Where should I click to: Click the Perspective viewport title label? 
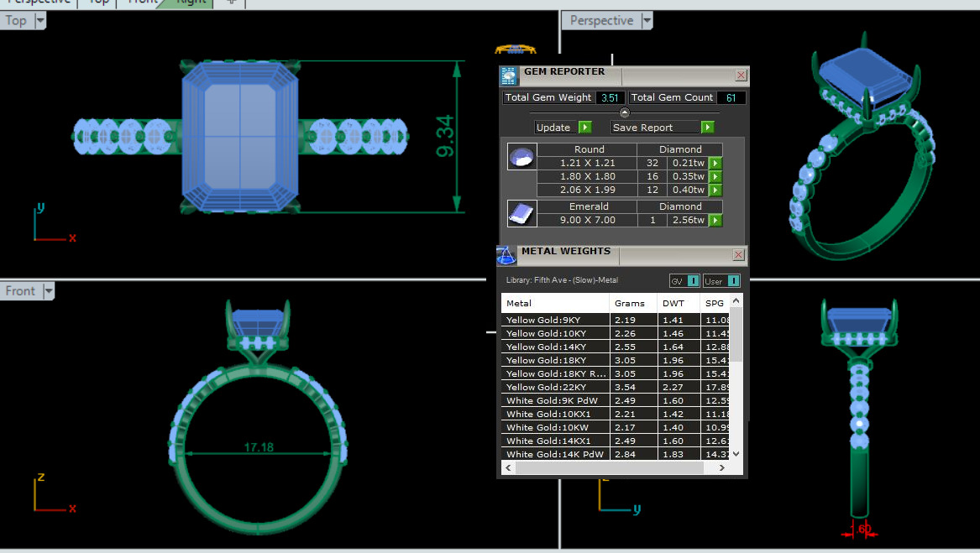point(601,21)
